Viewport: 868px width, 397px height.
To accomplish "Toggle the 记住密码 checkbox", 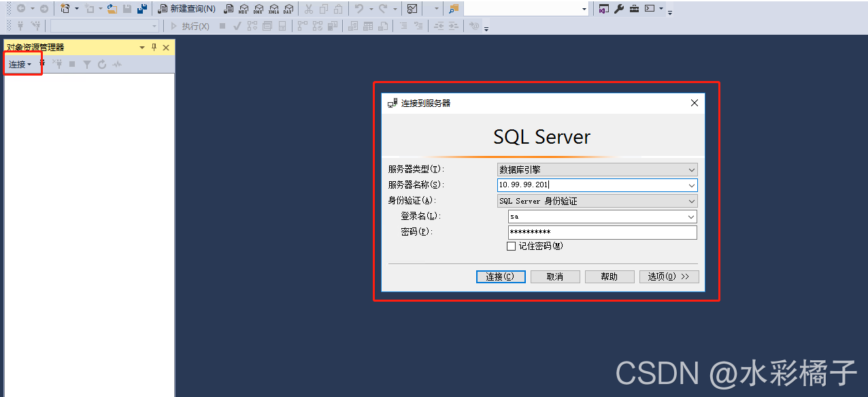I will click(x=511, y=247).
